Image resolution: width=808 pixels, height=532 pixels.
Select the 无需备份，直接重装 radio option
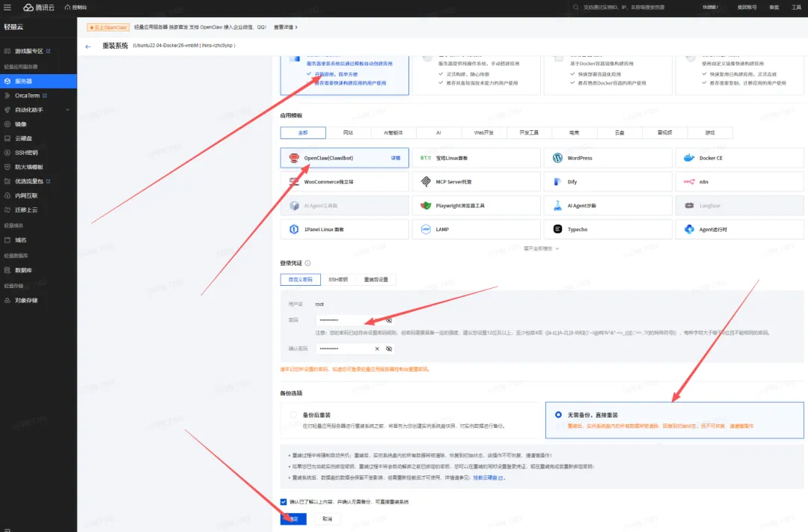tap(558, 415)
